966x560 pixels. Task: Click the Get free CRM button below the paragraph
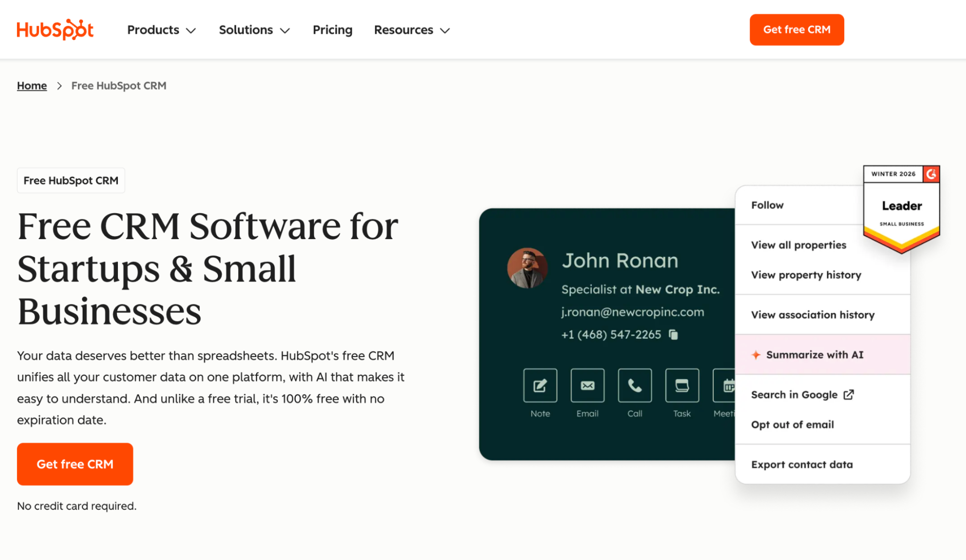coord(75,464)
